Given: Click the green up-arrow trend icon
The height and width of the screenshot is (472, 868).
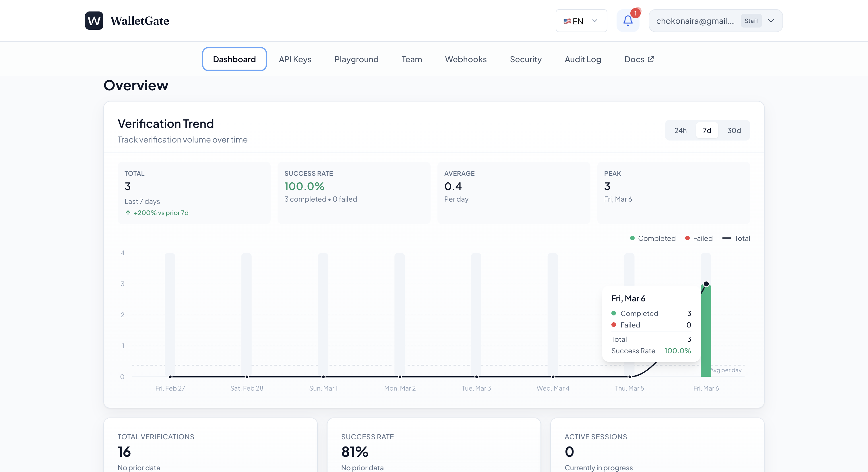Looking at the screenshot, I should pyautogui.click(x=128, y=213).
